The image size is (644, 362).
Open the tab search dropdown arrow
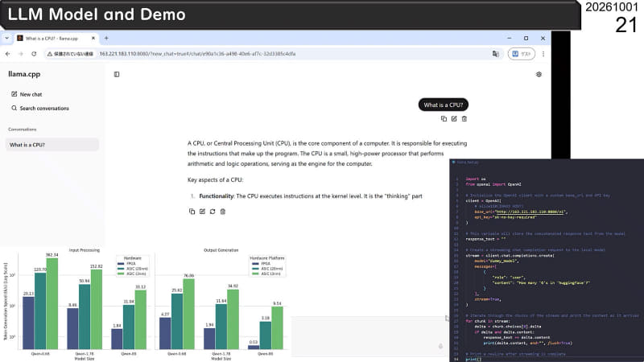coord(7,38)
